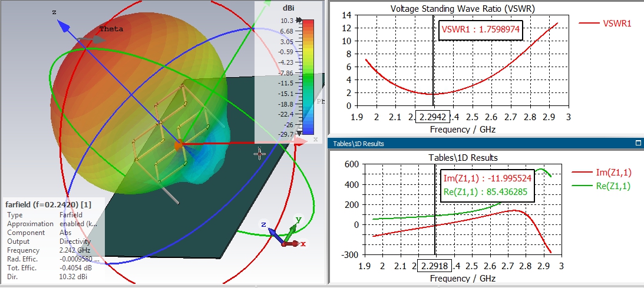Click the rainbow dBi color bar

pos(308,77)
